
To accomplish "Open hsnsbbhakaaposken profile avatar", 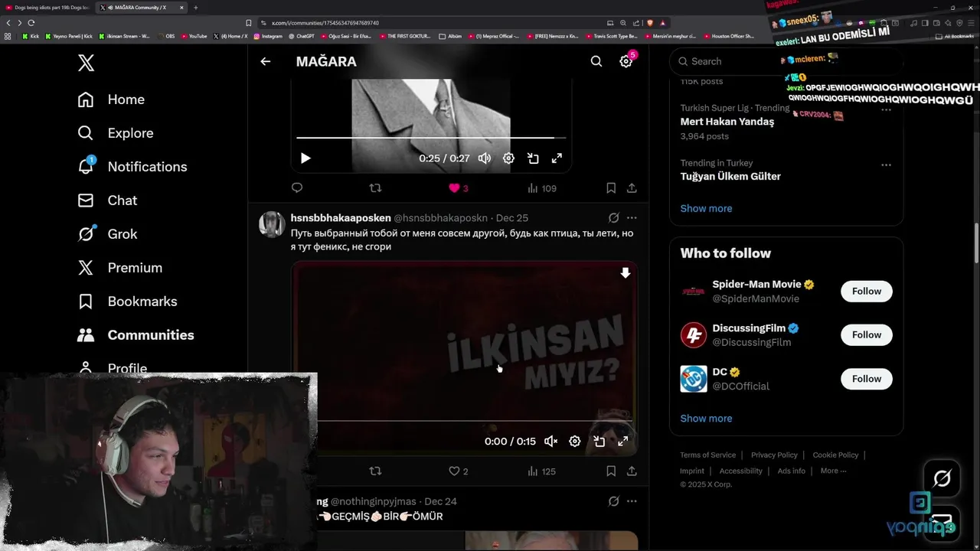I will click(272, 224).
